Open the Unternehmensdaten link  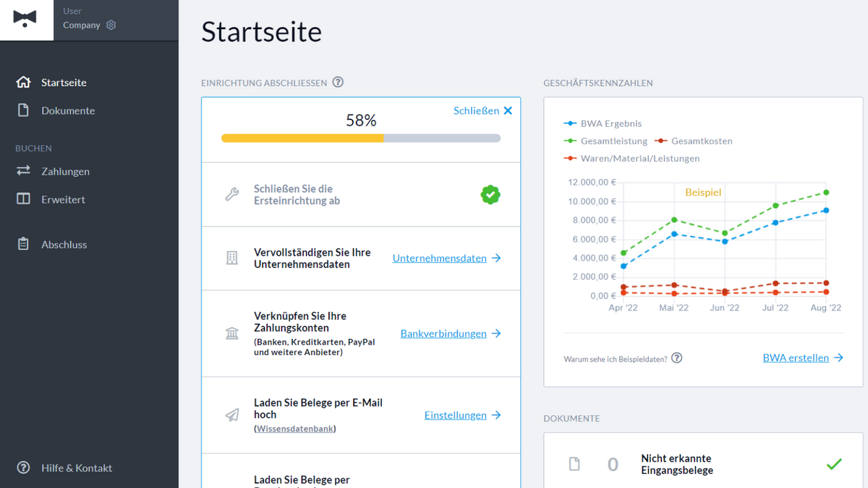point(439,258)
